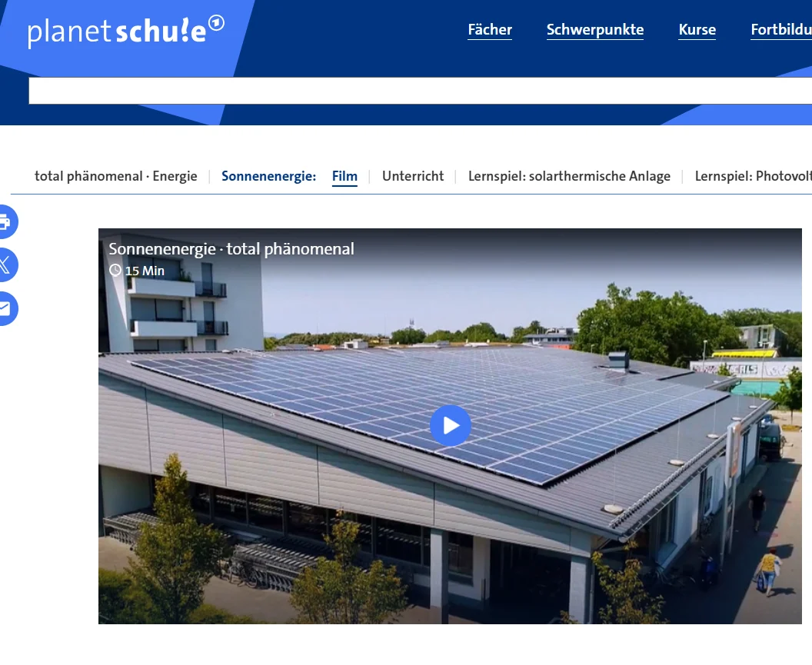Open the Kurse menu
The height and width of the screenshot is (665, 812).
(697, 30)
